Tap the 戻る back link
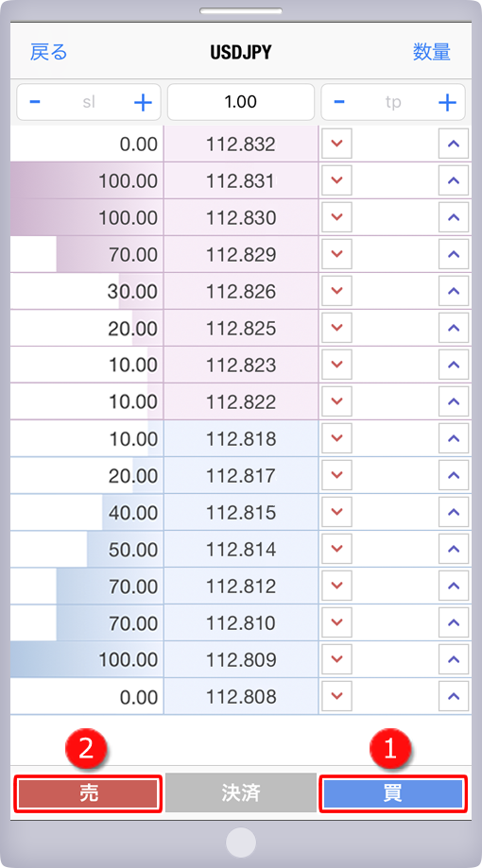 49,53
